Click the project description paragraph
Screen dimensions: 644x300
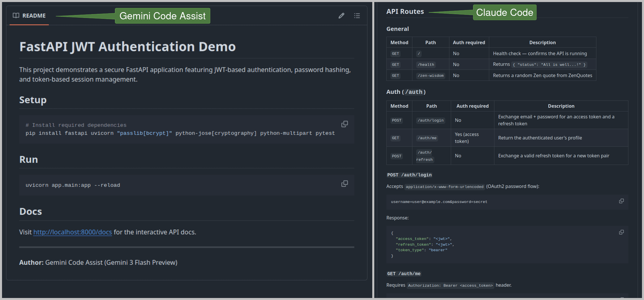click(x=185, y=74)
